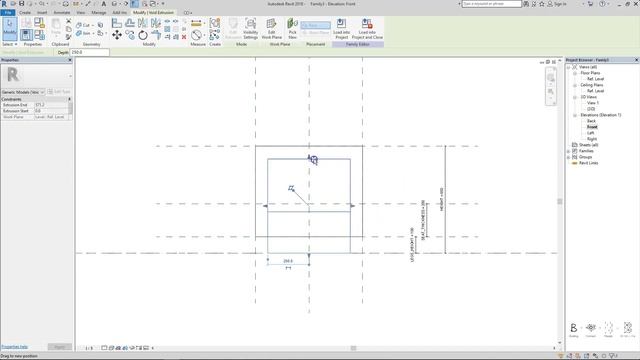Viewport: 640px width, 360px height.
Task: Close the Project Browser panel
Action: click(x=636, y=60)
